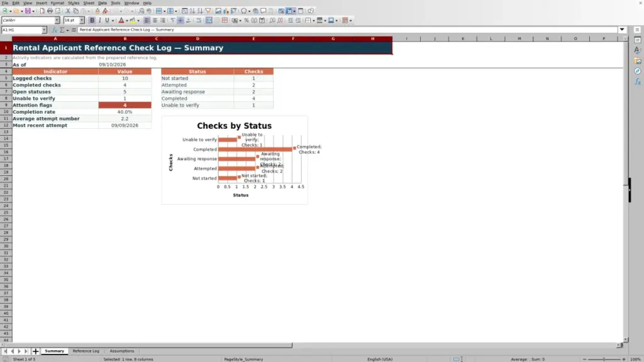Center text horizontally in the cell
The width and height of the screenshot is (644, 362).
click(x=155, y=20)
